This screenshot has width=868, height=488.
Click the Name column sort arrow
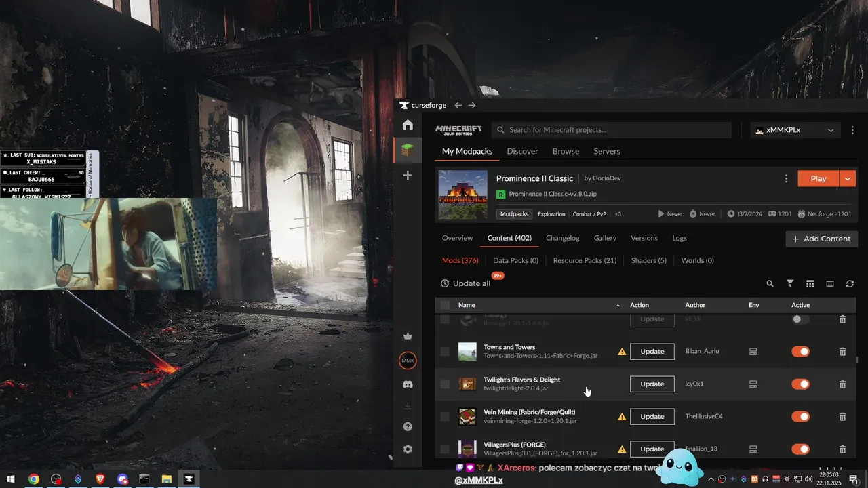point(618,306)
